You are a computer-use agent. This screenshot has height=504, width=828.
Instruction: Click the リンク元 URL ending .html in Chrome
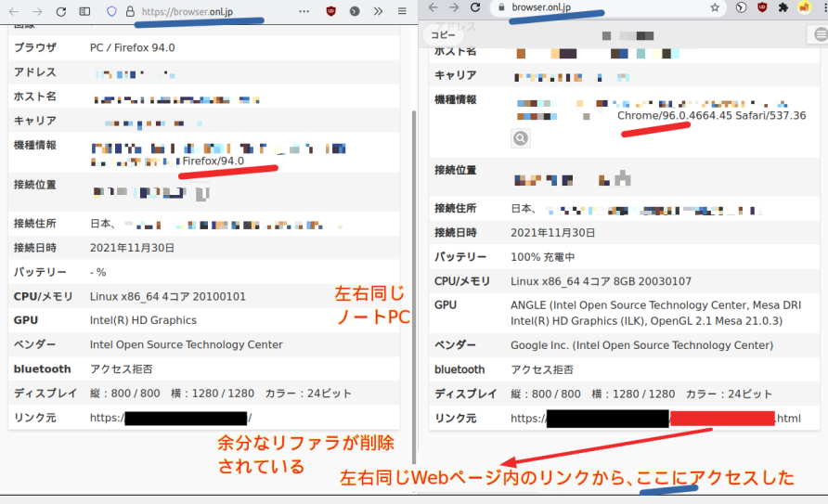coord(656,419)
